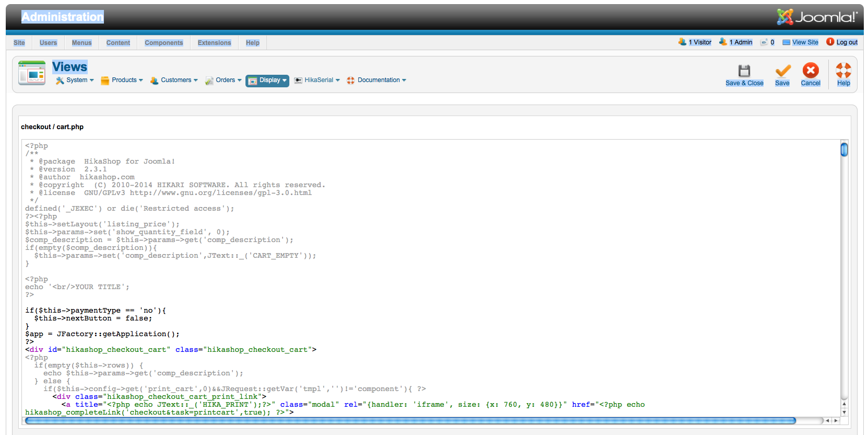Click the Joomla! logo in the header
This screenshot has height=435, width=868.
point(817,17)
